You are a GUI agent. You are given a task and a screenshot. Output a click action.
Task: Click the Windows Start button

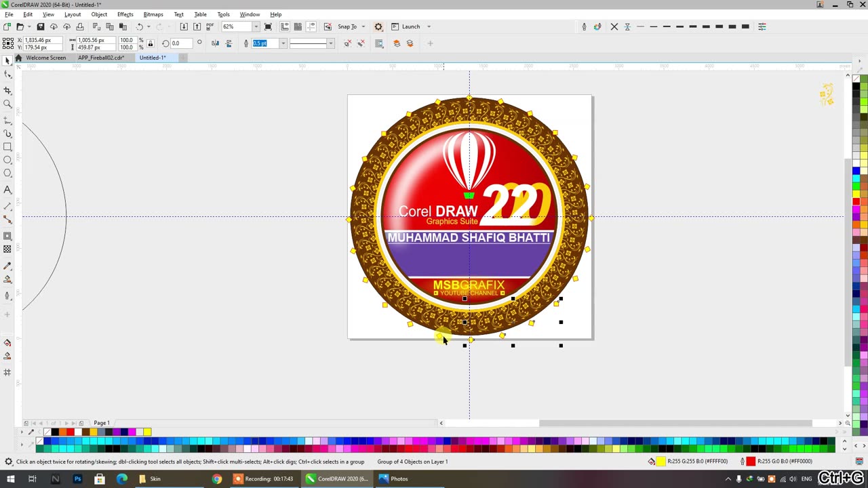tap(10, 479)
